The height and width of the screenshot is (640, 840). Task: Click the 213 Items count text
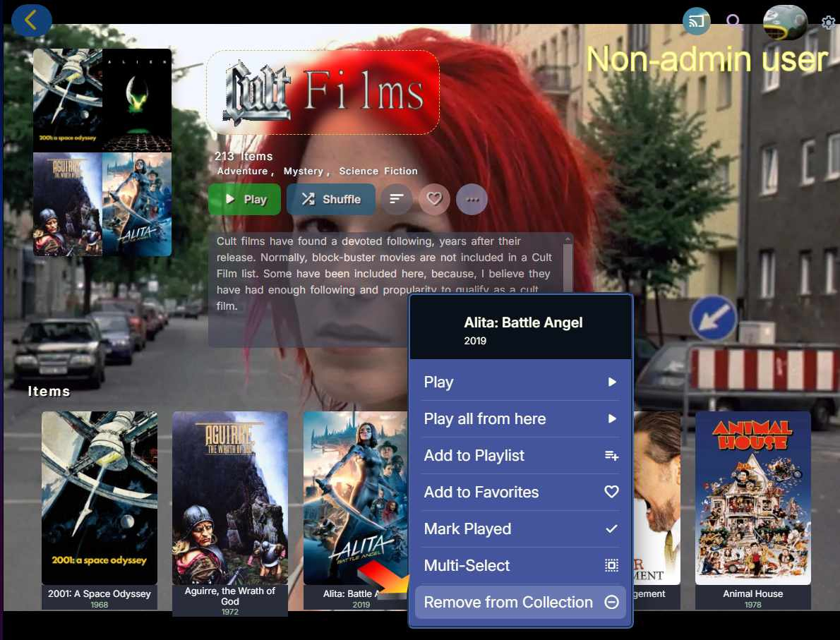244,157
